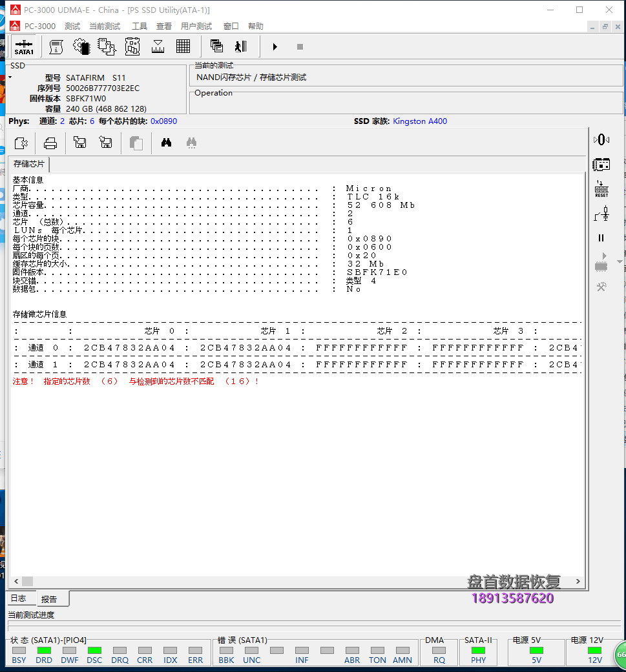Open the ruler measurement icon
The width and height of the screenshot is (626, 672).
pos(158,46)
